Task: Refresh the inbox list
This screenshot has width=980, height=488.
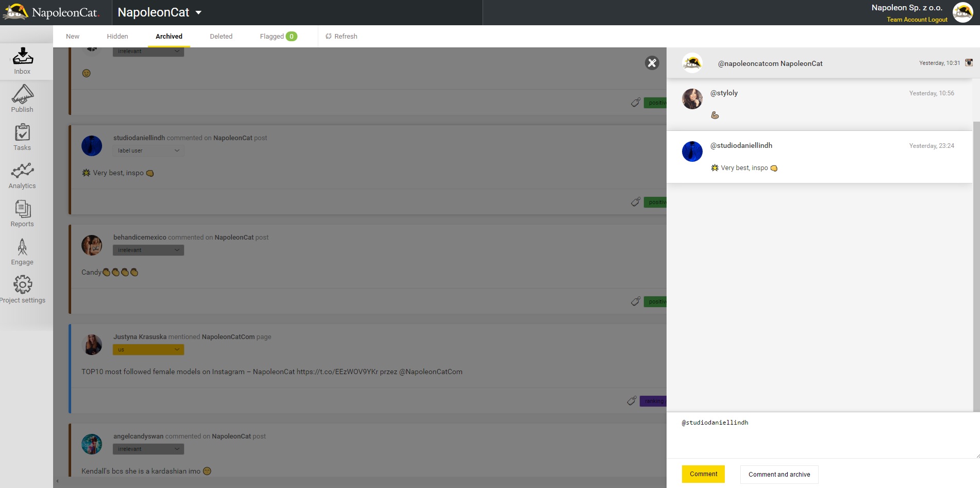Action: pos(341,37)
